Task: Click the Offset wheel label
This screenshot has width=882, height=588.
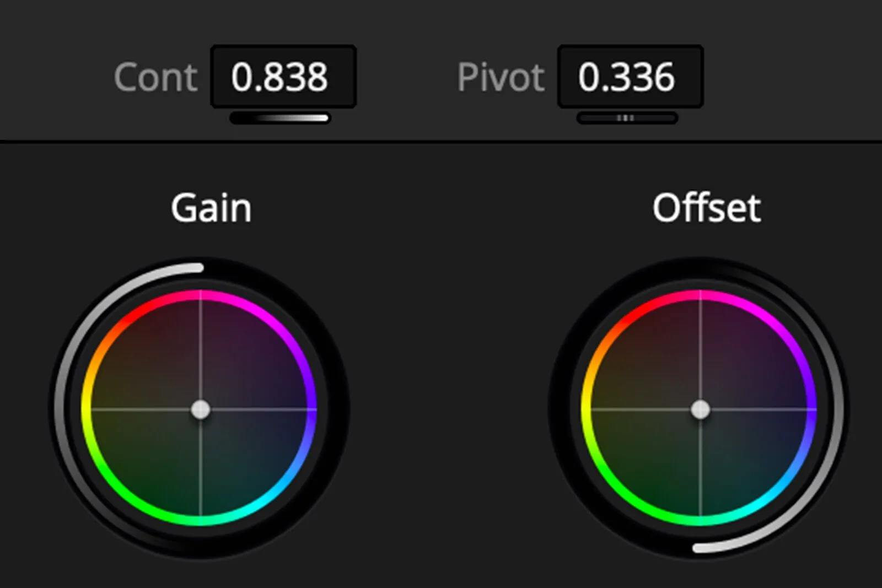Action: (707, 208)
